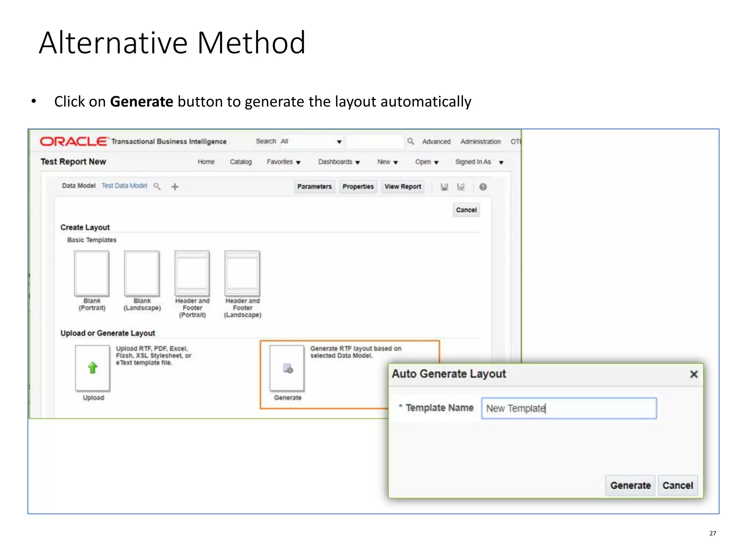This screenshot has height=560, width=747.
Task: Click the search magnifier icon in header
Action: [x=410, y=141]
